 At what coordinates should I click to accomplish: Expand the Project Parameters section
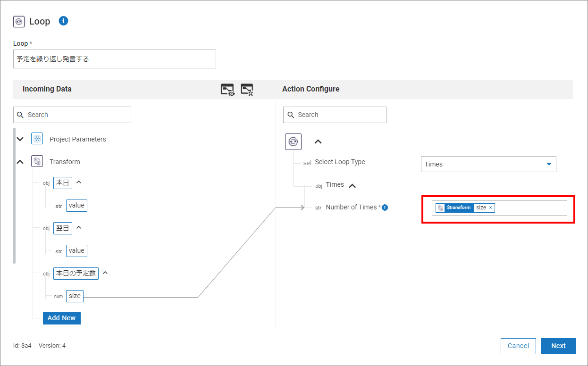click(20, 139)
